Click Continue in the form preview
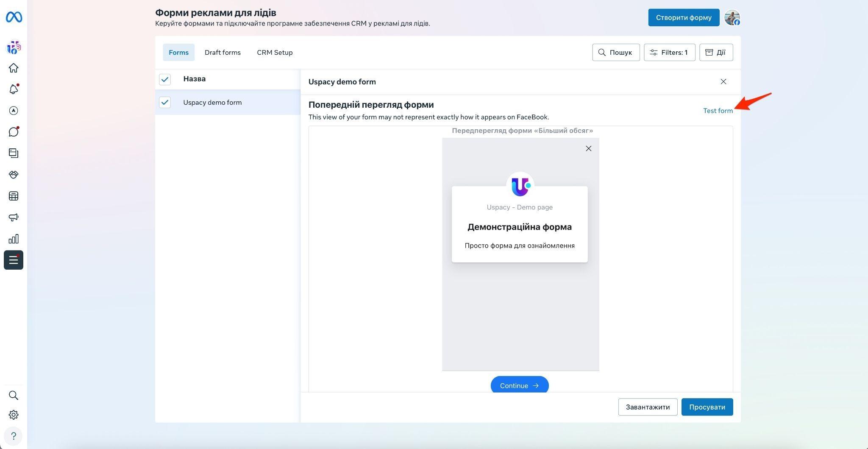Viewport: 868px width, 449px height. [520, 385]
